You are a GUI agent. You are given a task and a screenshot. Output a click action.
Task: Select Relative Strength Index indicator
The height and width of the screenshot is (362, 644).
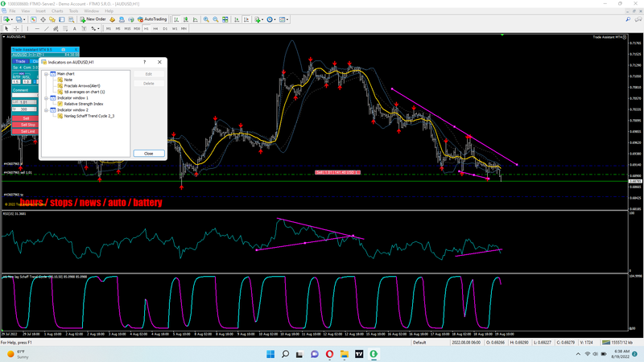(x=83, y=104)
